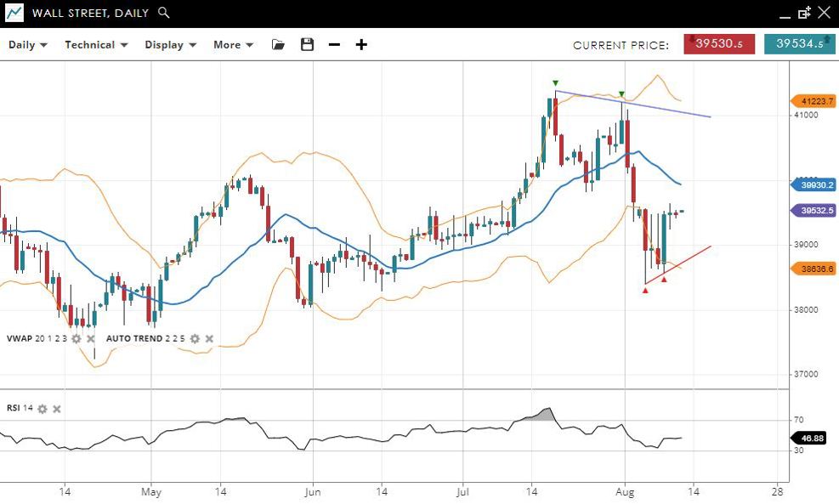
Task: Click the orange 41223.7 price axis label
Action: (x=813, y=100)
